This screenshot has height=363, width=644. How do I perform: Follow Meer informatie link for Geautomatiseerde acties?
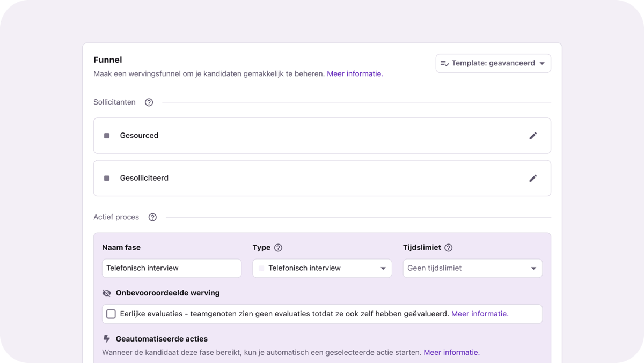[x=451, y=353]
